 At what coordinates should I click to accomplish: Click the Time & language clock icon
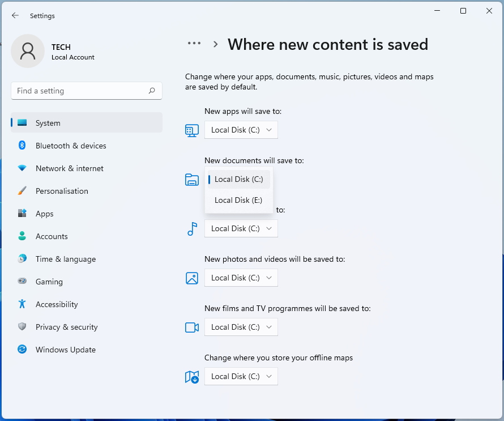[x=22, y=258]
